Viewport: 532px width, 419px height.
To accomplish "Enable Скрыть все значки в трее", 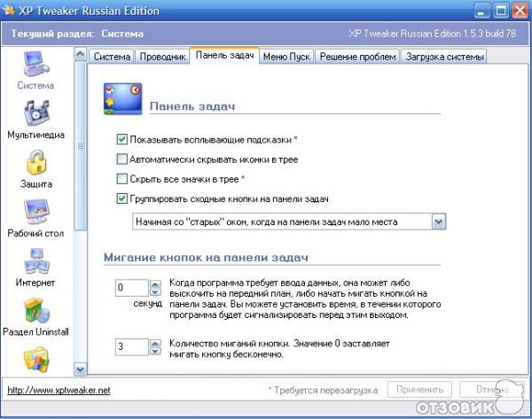I will (x=121, y=179).
